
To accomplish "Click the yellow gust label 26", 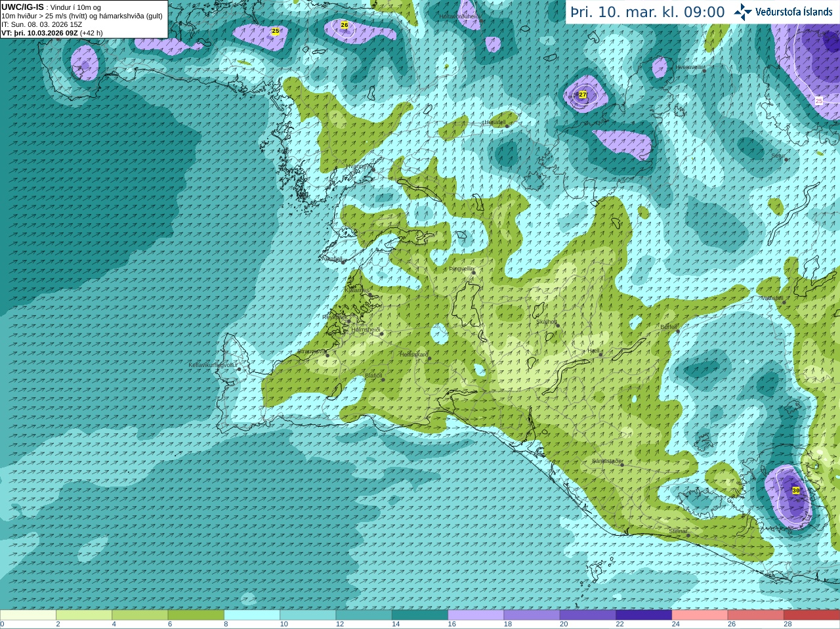I will [x=345, y=25].
